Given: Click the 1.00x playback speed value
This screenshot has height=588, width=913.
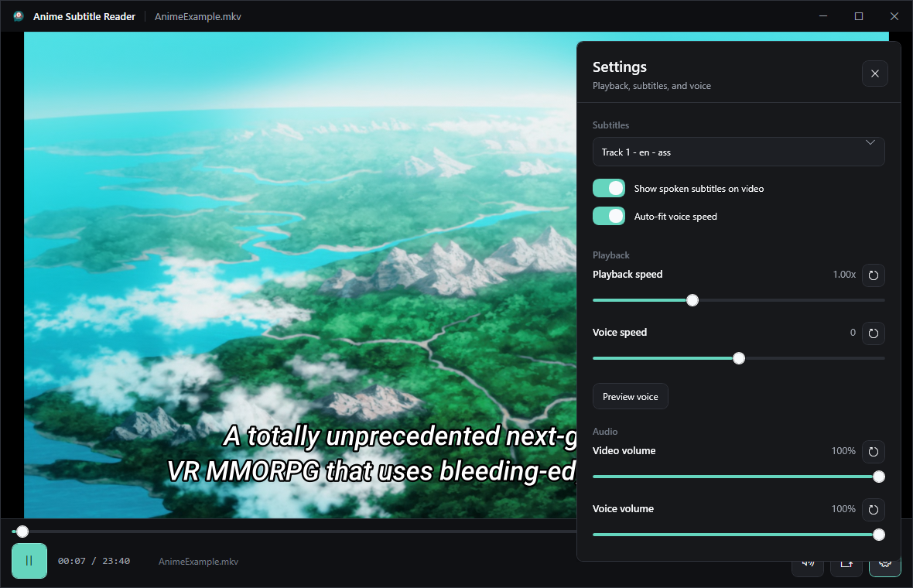Looking at the screenshot, I should tap(843, 274).
